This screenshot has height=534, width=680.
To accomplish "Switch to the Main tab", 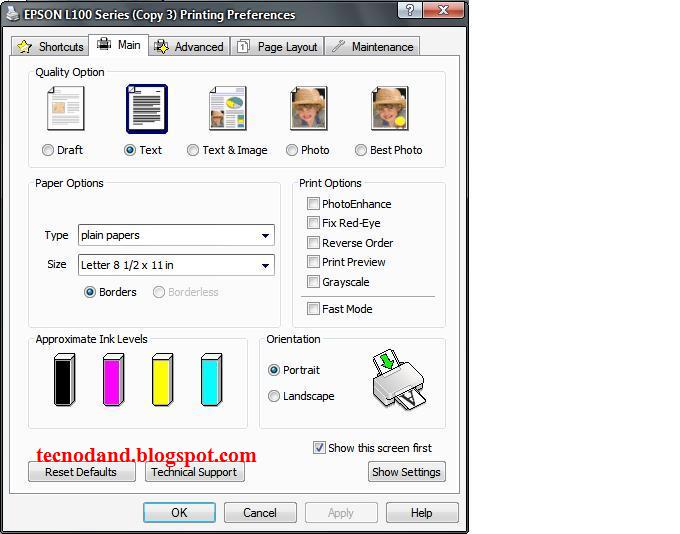I will [x=119, y=45].
